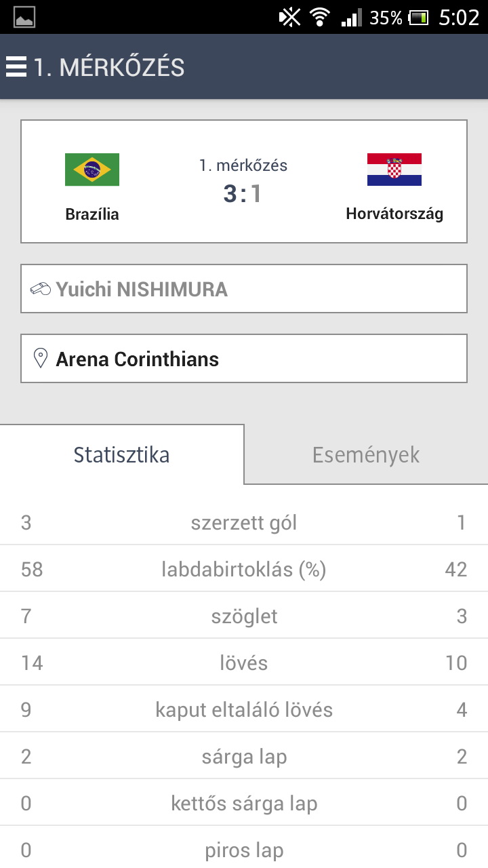
Task: Select the labdabirtoklás (%) statistic row
Action: [x=244, y=570]
